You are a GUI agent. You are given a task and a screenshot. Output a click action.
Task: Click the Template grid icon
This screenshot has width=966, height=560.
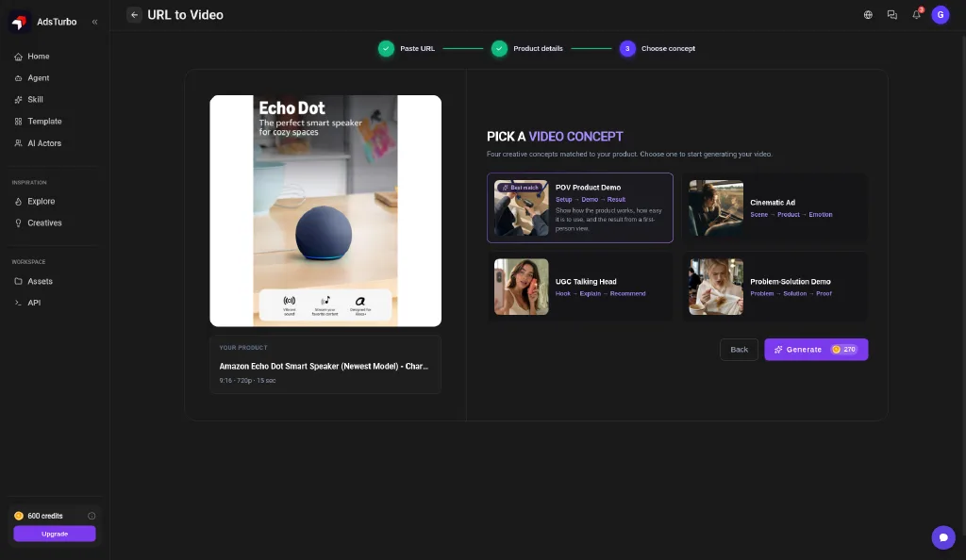point(19,122)
